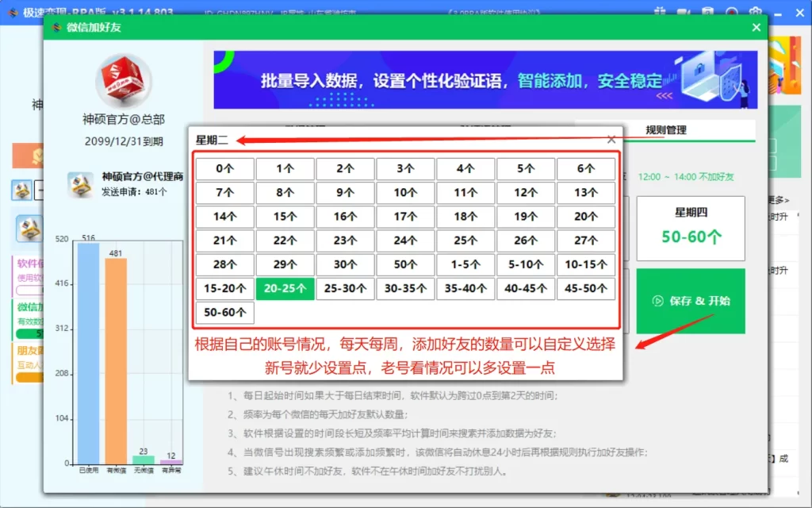
Task: Expand the 更多 options on the right
Action: click(x=778, y=200)
